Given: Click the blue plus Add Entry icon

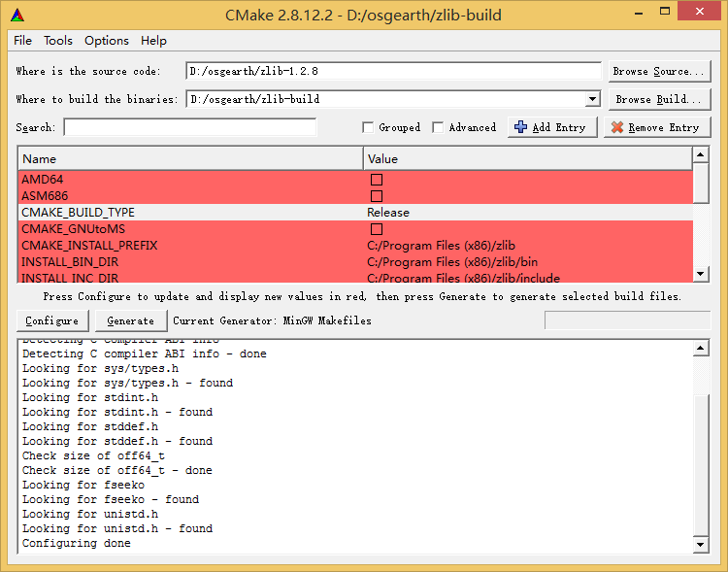Looking at the screenshot, I should pos(521,127).
